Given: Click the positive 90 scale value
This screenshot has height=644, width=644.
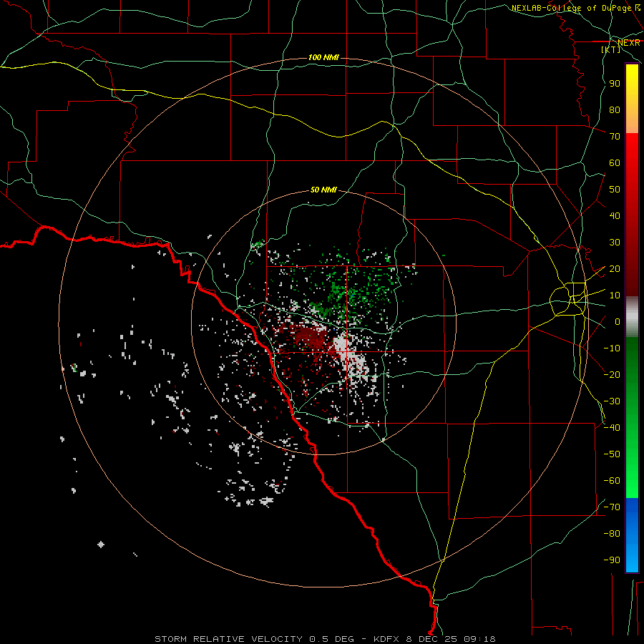Looking at the screenshot, I should [615, 84].
